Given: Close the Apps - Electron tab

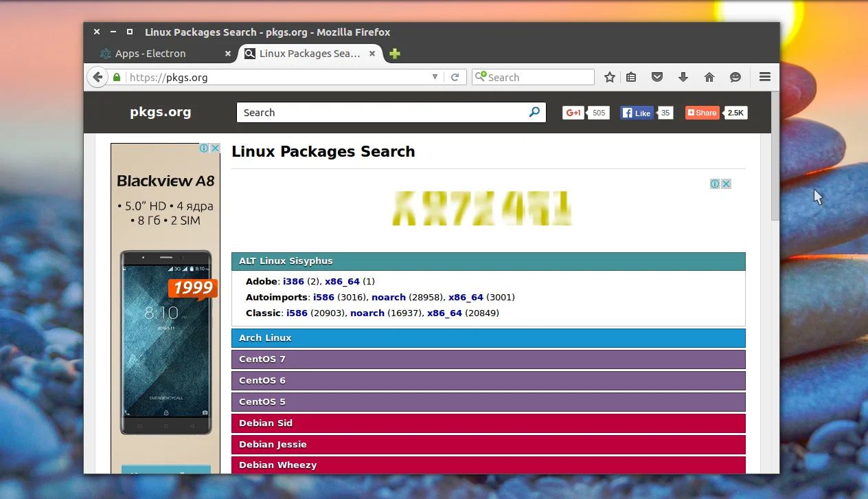Looking at the screenshot, I should [228, 54].
